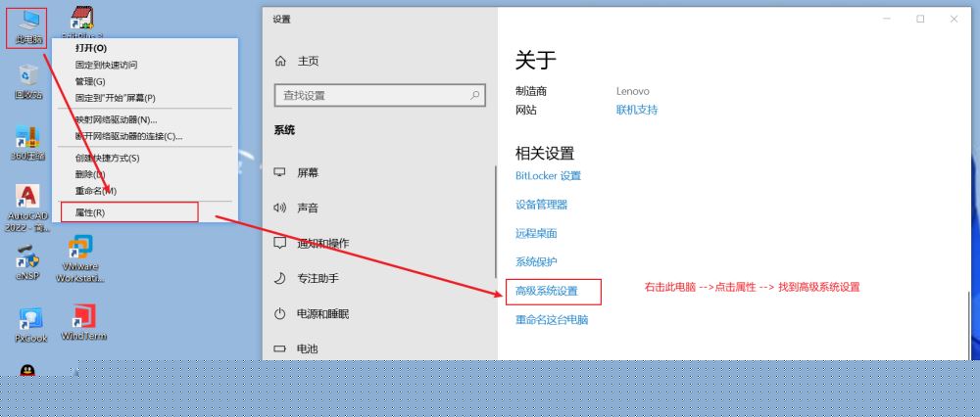Image resolution: width=980 pixels, height=417 pixels.
Task: Choose 属性(R) in the context menu
Action: [90, 212]
